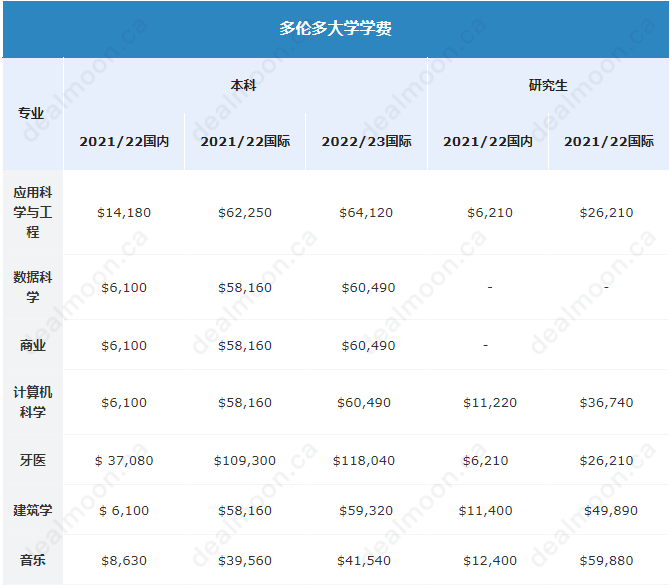Screen dimensions: 670x588
Task: Click $6,100 in the 商业 row
Action: tap(124, 345)
